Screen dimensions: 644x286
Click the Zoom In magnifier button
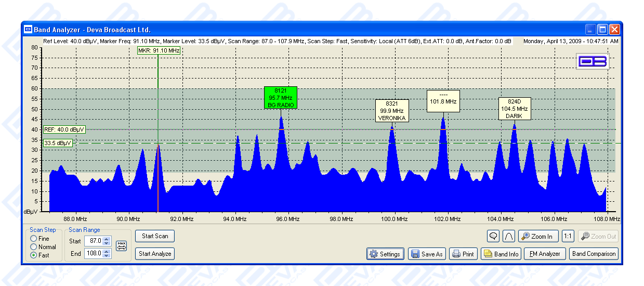(x=538, y=236)
